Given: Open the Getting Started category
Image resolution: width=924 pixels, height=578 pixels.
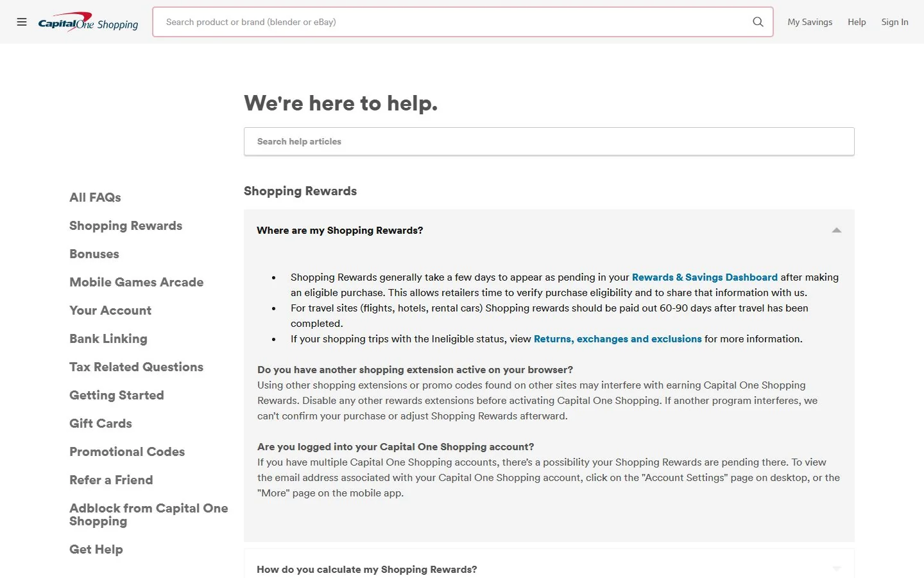Looking at the screenshot, I should 117,395.
